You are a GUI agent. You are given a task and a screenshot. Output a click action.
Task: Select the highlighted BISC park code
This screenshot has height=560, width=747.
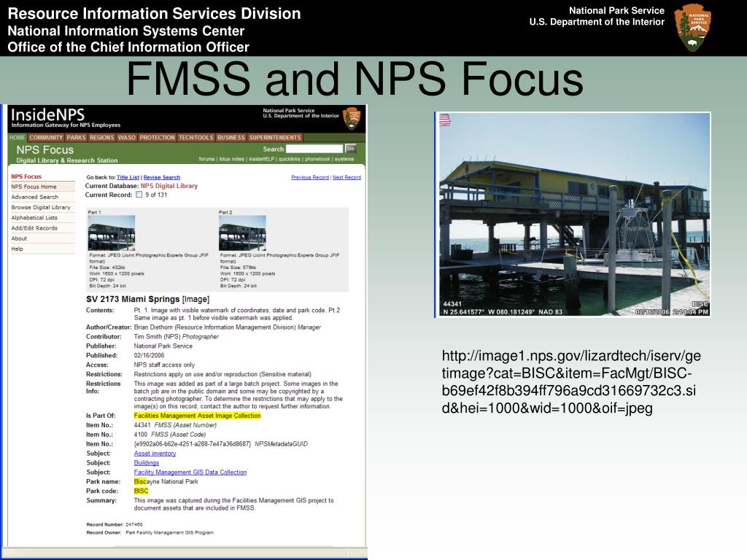[141, 491]
